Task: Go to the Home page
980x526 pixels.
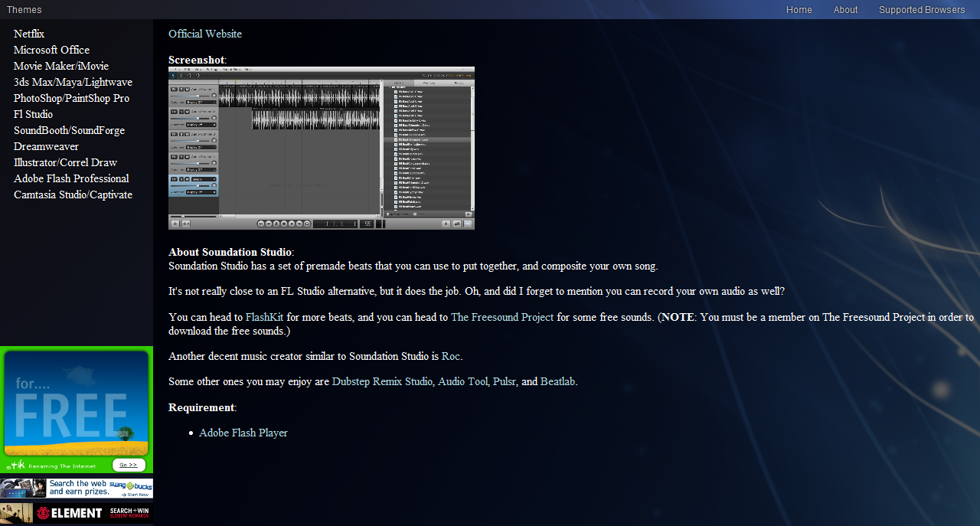Action: [799, 10]
